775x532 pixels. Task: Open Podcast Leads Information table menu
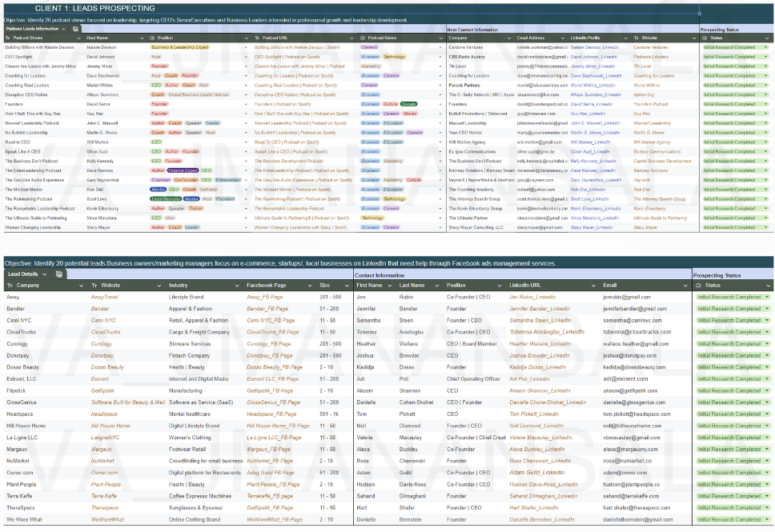pos(63,29)
